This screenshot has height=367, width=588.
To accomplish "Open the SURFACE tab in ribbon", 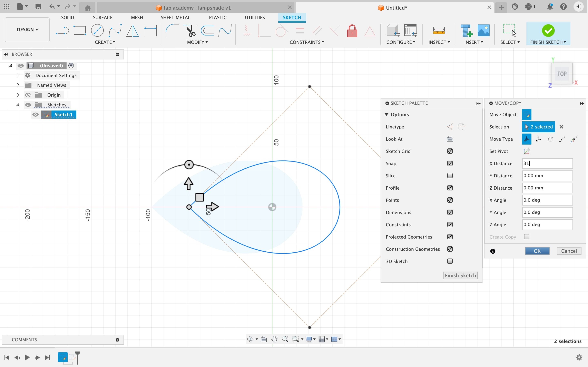I will [x=102, y=17].
